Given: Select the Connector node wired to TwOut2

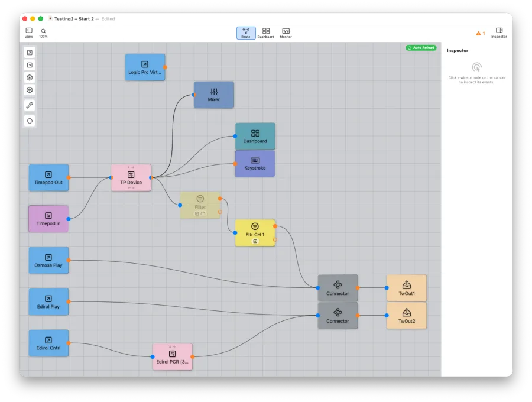Looking at the screenshot, I should 338,316.
